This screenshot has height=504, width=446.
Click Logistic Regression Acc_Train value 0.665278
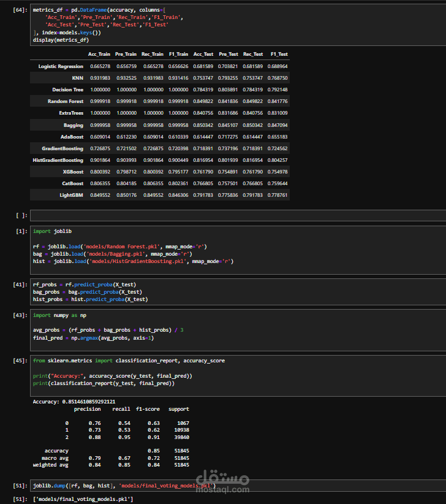pos(100,66)
